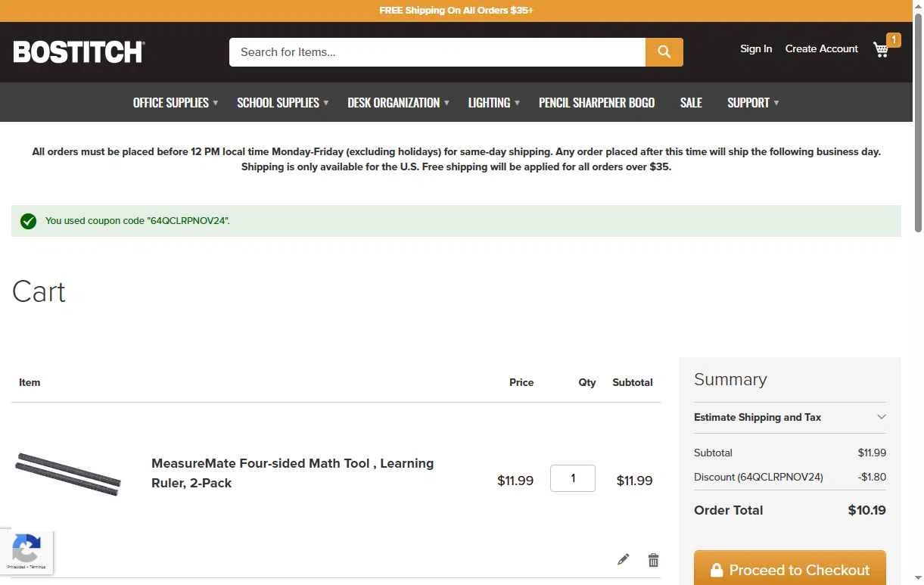Click the Summary heading

pyautogui.click(x=730, y=380)
